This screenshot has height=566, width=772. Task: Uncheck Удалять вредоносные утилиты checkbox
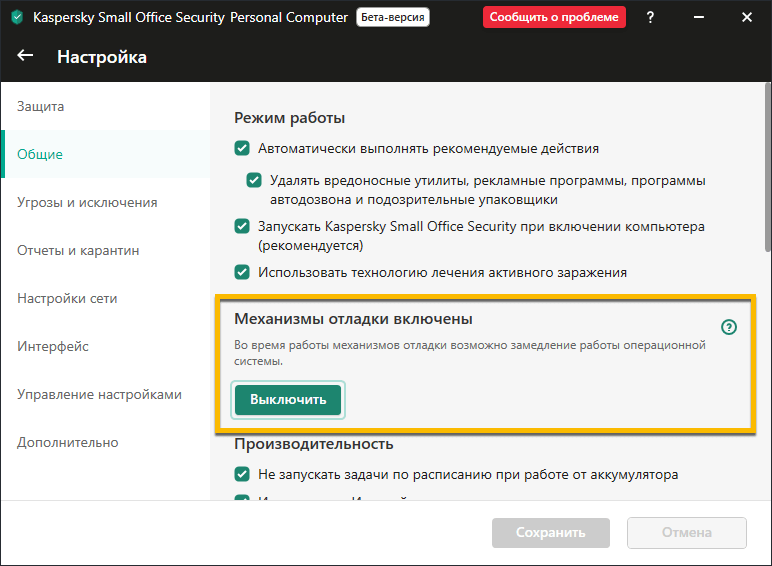(x=254, y=180)
